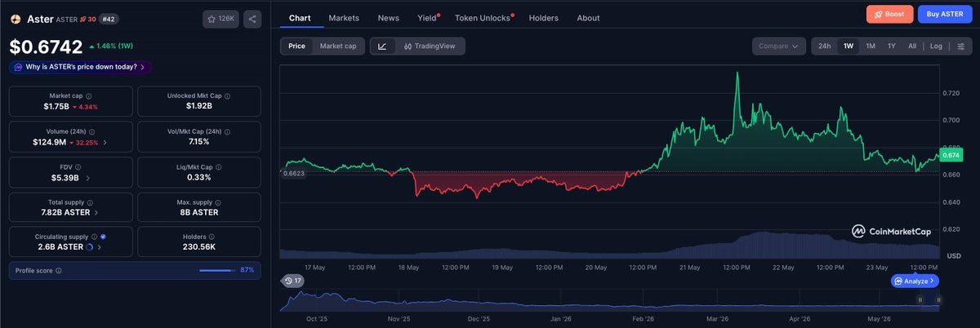This screenshot has width=980, height=328.
Task: Expand Why is ASTER's price down prompt
Action: 80,67
